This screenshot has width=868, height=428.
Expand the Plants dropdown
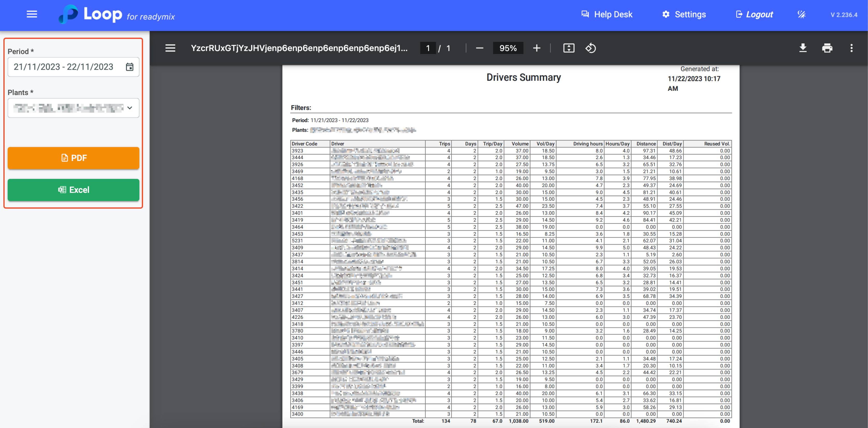coord(129,108)
